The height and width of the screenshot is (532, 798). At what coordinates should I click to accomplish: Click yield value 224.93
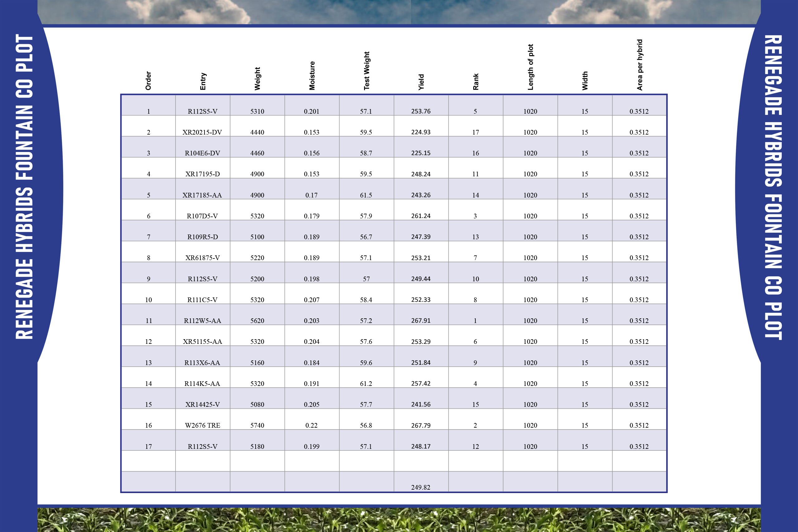point(421,132)
